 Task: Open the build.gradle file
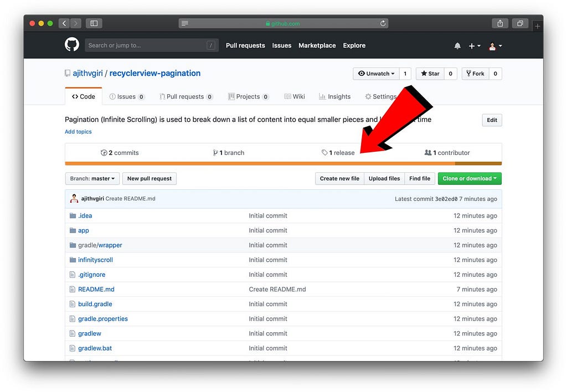coord(95,304)
